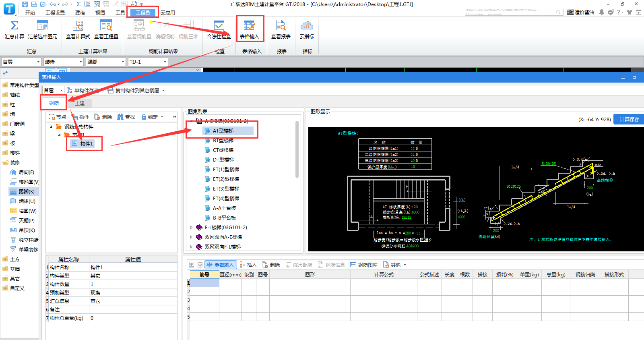
Task: Click atlas list vertical scrollbar
Action: click(297, 149)
